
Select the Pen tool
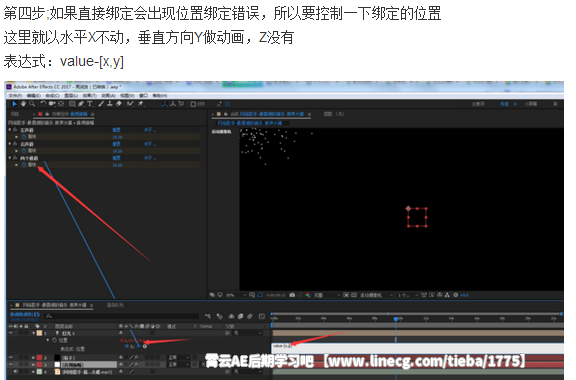81,104
